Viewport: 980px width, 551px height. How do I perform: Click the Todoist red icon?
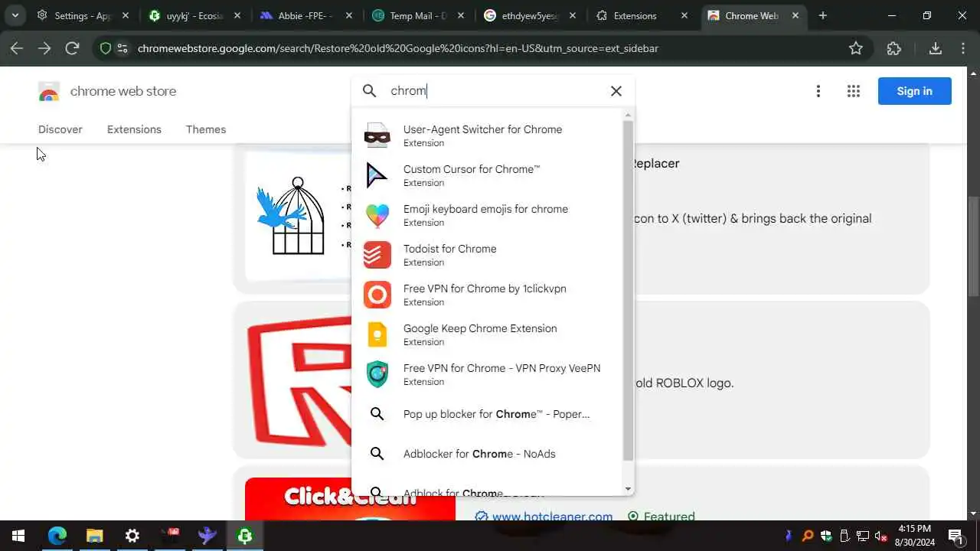click(x=377, y=255)
